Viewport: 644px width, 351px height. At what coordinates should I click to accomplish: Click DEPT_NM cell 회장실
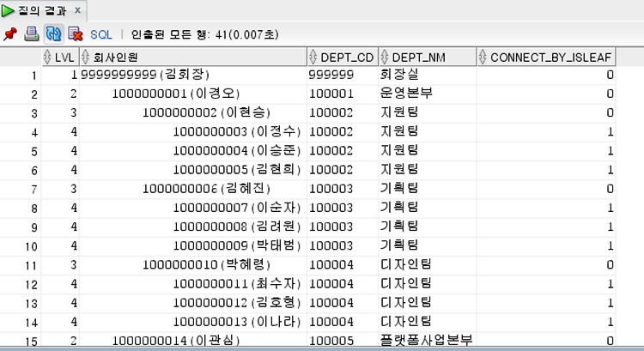[427, 75]
